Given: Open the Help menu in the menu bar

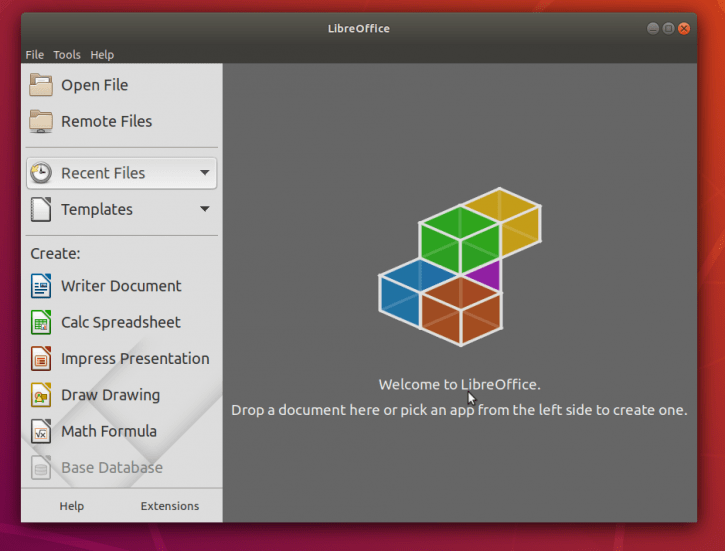Looking at the screenshot, I should (102, 55).
